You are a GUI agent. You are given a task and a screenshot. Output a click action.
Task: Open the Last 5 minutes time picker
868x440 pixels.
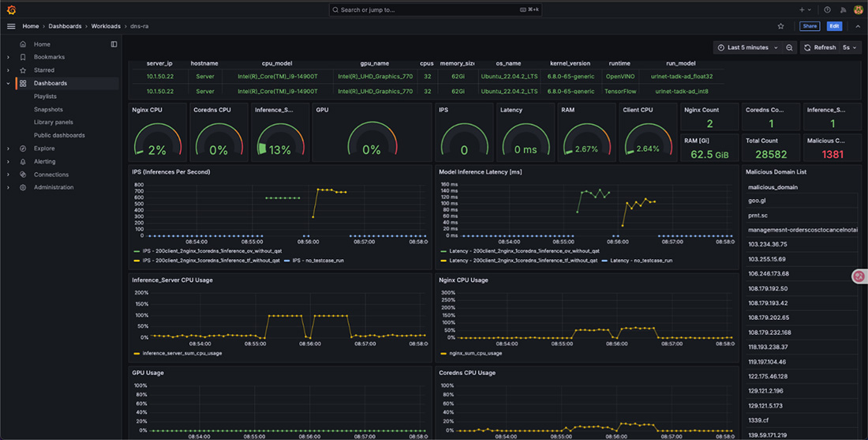(746, 47)
